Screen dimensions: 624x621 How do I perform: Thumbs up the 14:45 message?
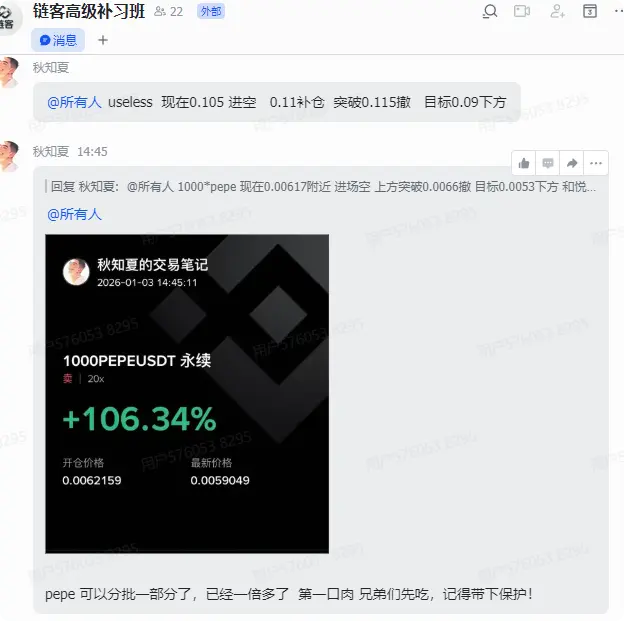(x=524, y=163)
